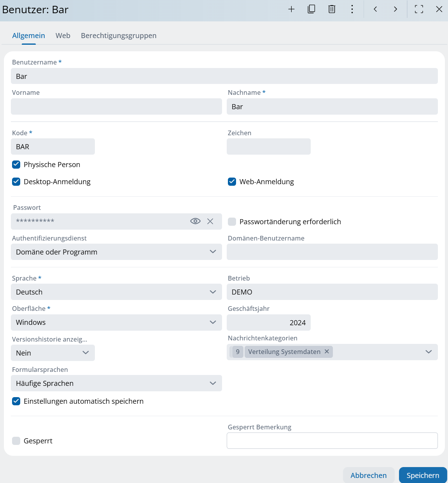Click into the Gesperrt Bemerkung field
Image resolution: width=448 pixels, height=483 pixels.
click(x=332, y=441)
